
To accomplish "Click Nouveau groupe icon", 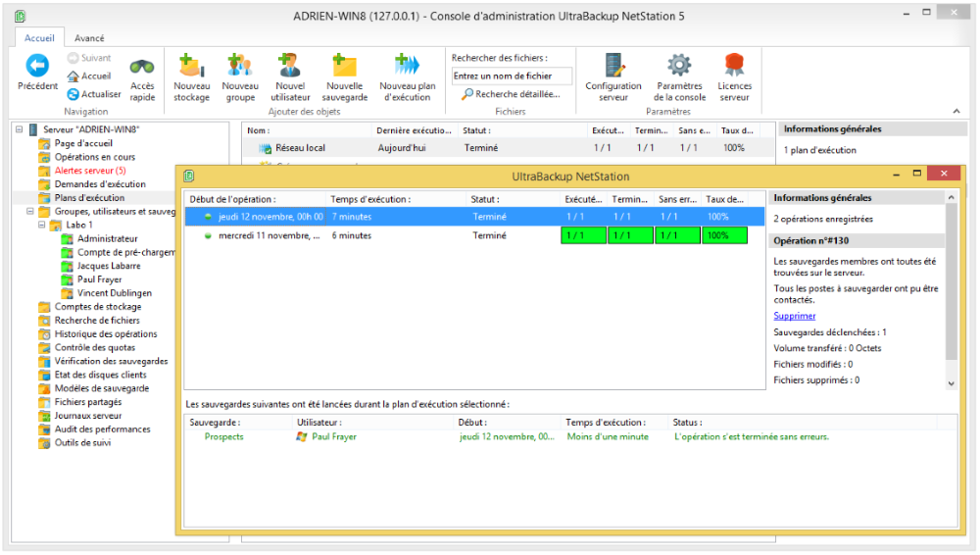I will pyautogui.click(x=240, y=67).
